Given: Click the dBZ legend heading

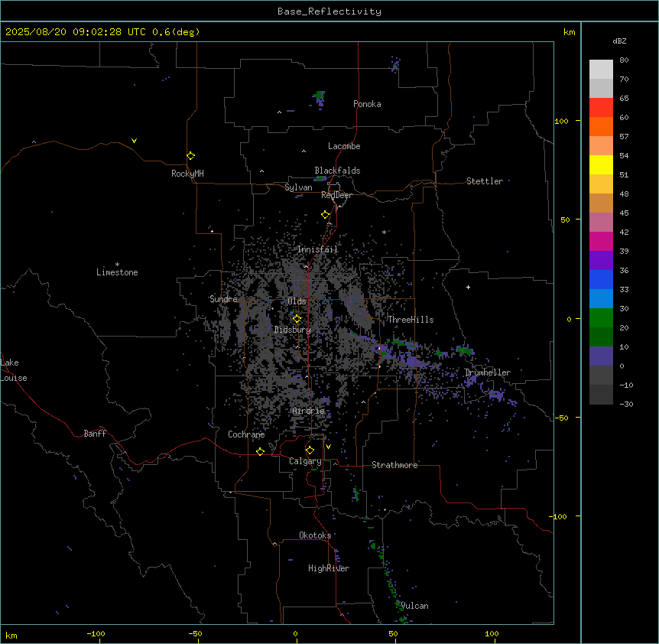Looking at the screenshot, I should point(619,41).
